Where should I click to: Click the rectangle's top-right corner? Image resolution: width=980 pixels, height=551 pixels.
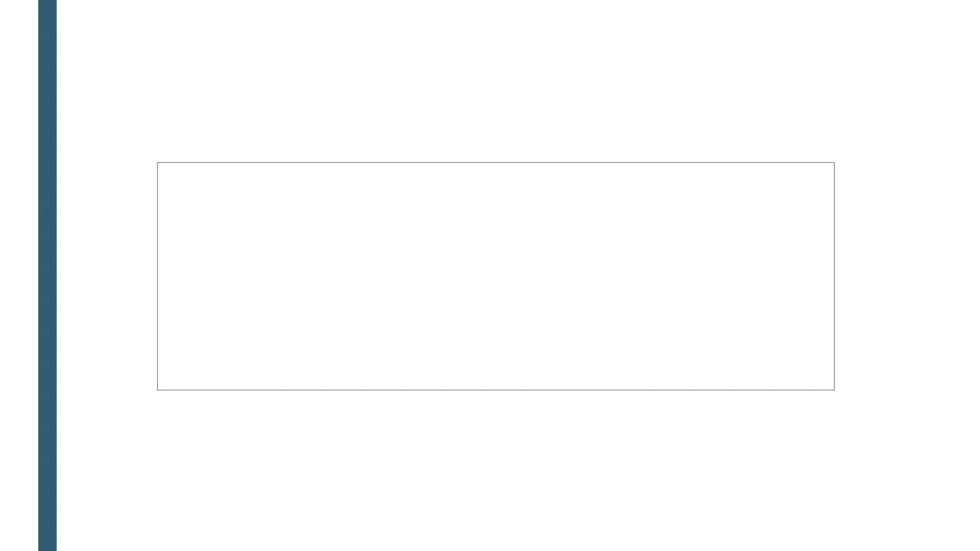pos(834,163)
